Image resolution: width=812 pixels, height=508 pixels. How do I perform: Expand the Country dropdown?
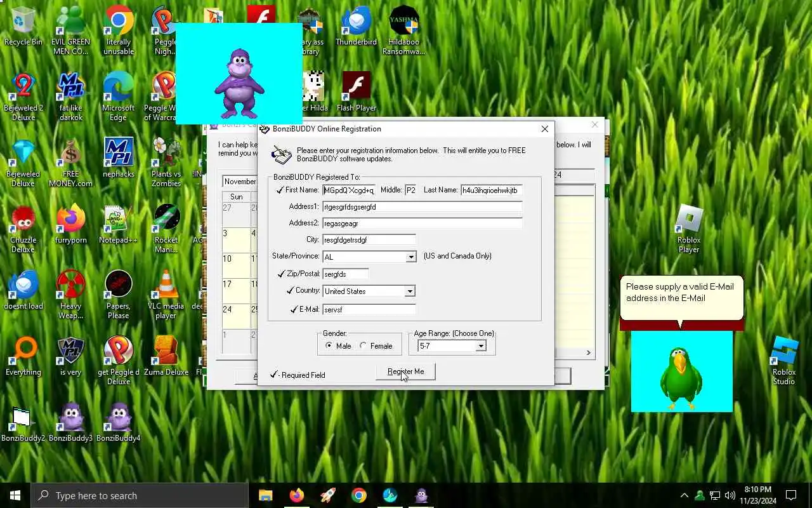[410, 291]
